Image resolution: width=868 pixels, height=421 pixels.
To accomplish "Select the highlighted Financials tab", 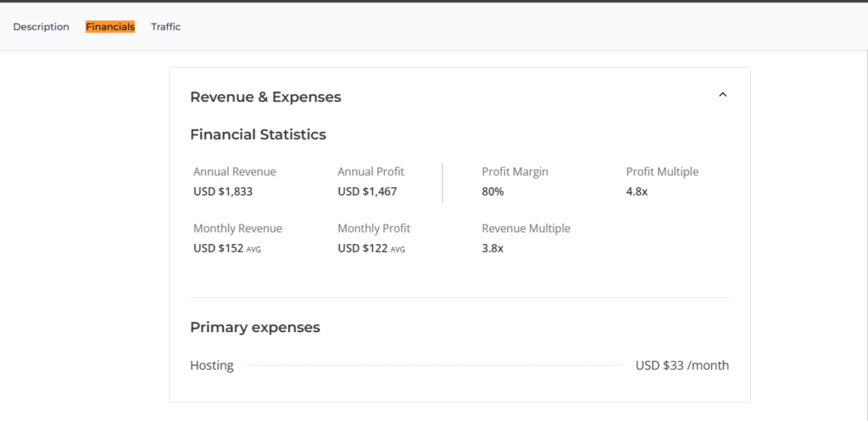I will tap(110, 27).
